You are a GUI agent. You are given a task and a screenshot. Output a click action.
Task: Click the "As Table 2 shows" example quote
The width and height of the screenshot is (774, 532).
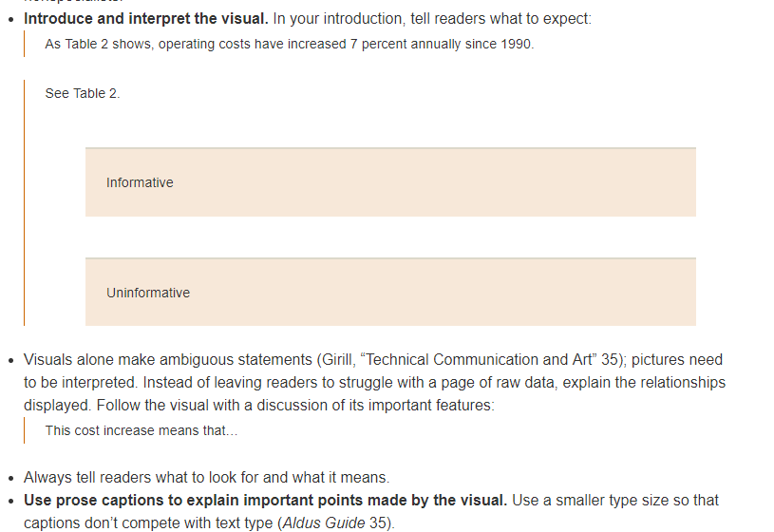(290, 44)
